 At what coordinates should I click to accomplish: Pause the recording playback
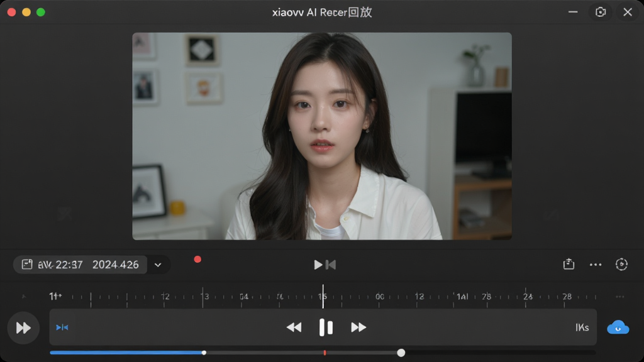point(326,327)
